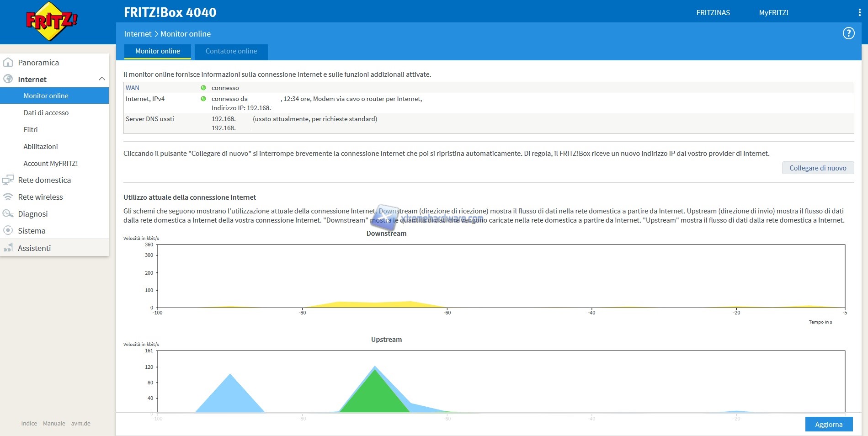Click the Sistema icon in the sidebar

pos(8,231)
